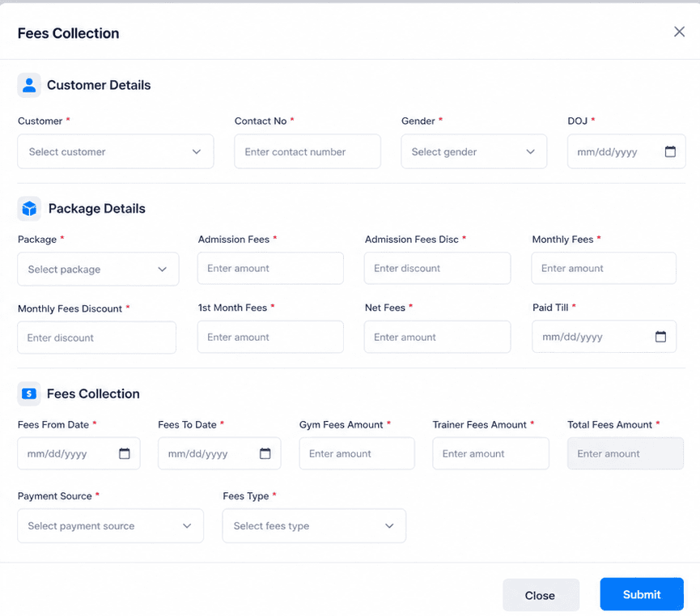Open the Select payment source dropdown
This screenshot has height=616, width=700.
click(110, 526)
